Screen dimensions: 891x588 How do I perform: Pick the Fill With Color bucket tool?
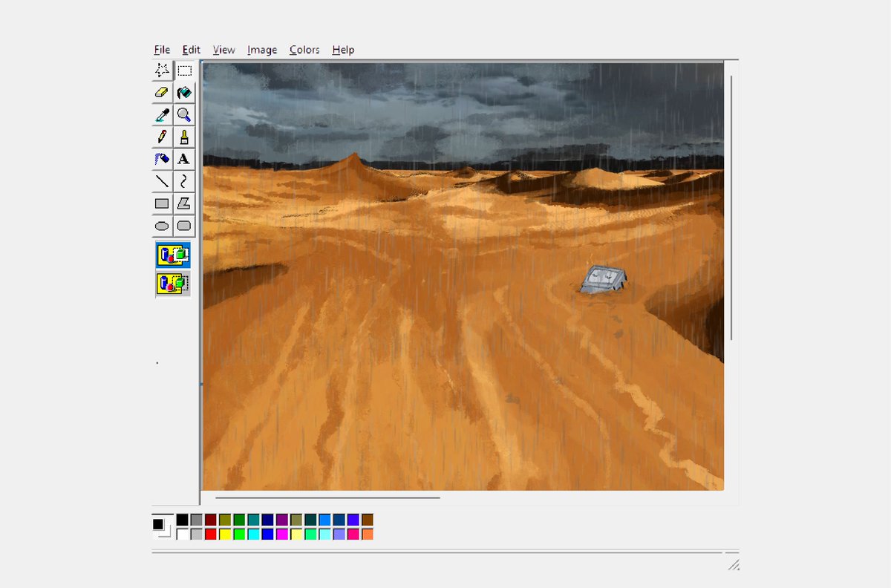(x=184, y=93)
